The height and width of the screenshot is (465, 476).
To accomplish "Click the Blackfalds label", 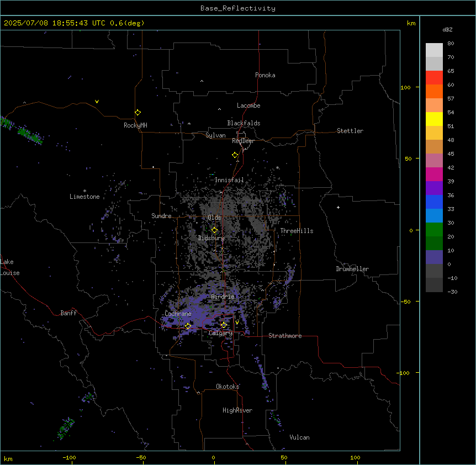I will [x=244, y=123].
